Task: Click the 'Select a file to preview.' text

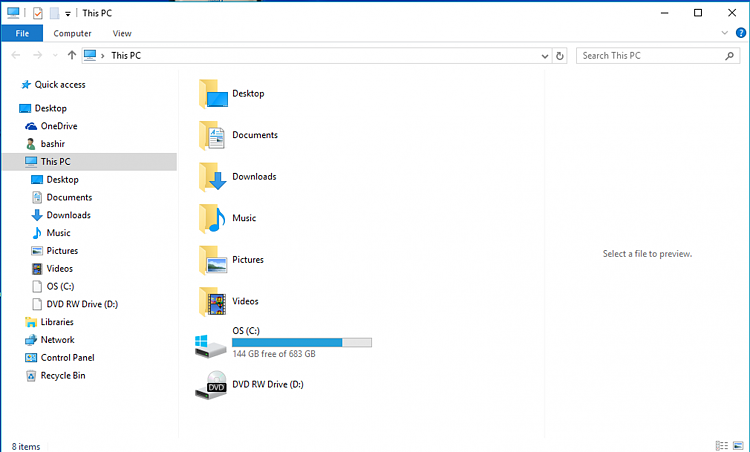Action: pyautogui.click(x=647, y=254)
